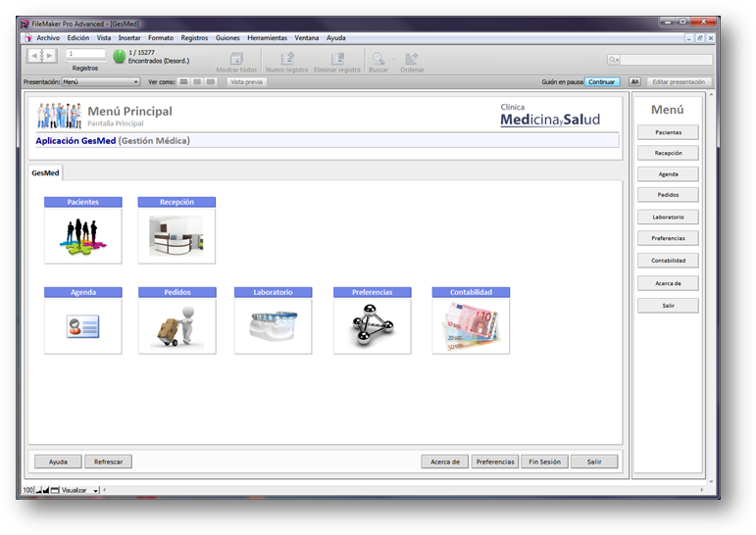The image size is (756, 535).
Task: Click the record navigation book icon
Action: pos(42,56)
